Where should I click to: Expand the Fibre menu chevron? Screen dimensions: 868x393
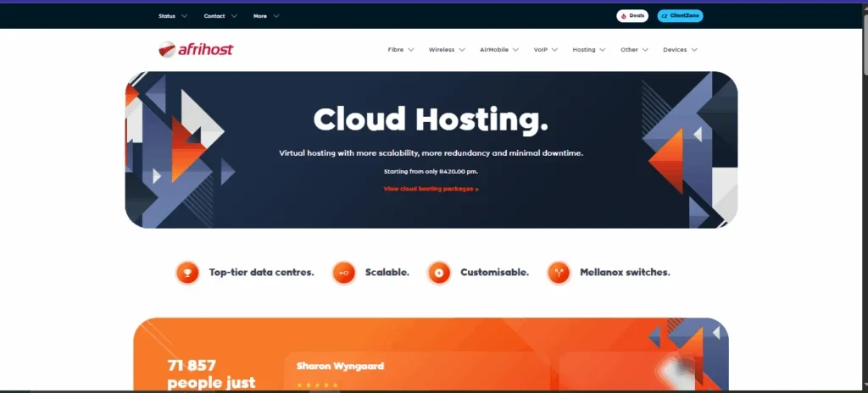point(411,50)
